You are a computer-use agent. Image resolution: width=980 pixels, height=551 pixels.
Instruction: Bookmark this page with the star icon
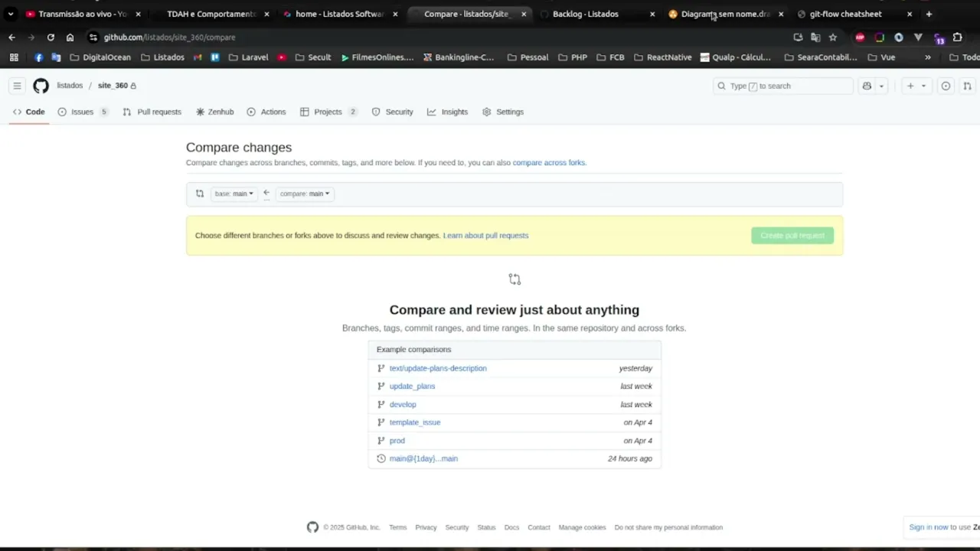[x=833, y=37]
